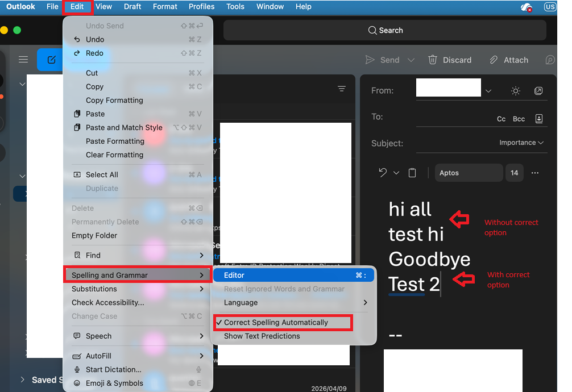Toggle the hamburger sidebar menu icon
The width and height of the screenshot is (572, 392).
(23, 60)
